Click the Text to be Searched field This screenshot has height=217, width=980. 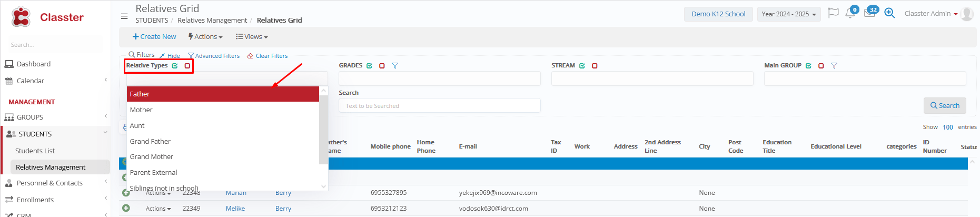point(439,106)
